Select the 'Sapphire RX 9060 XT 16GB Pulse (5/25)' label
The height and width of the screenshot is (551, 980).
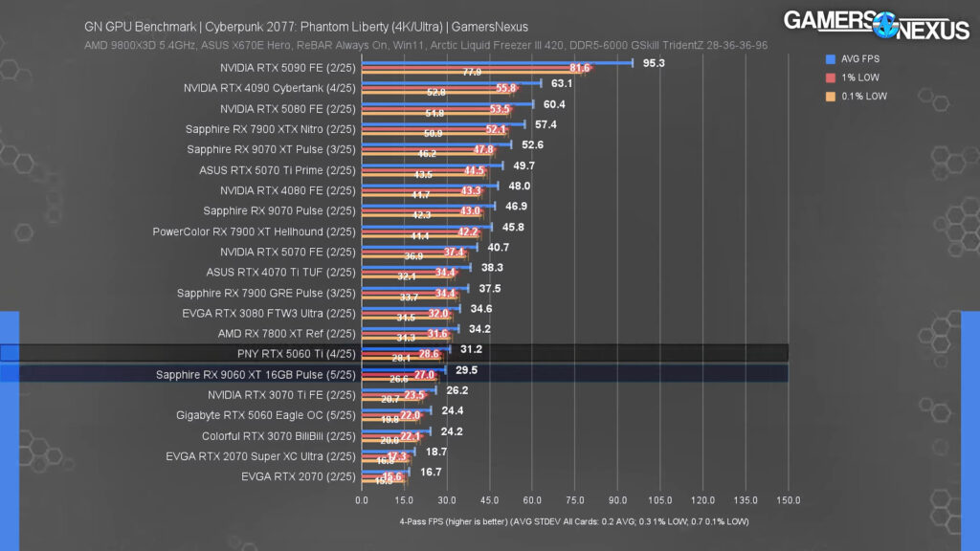(x=256, y=375)
